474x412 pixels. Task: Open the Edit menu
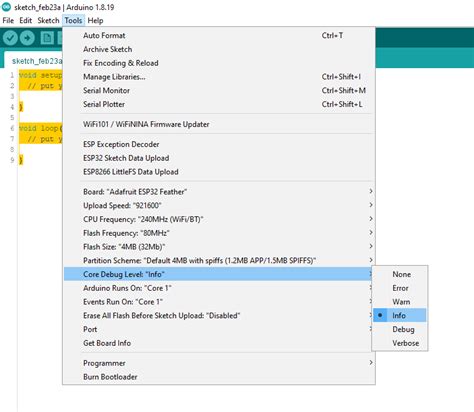coord(26,21)
